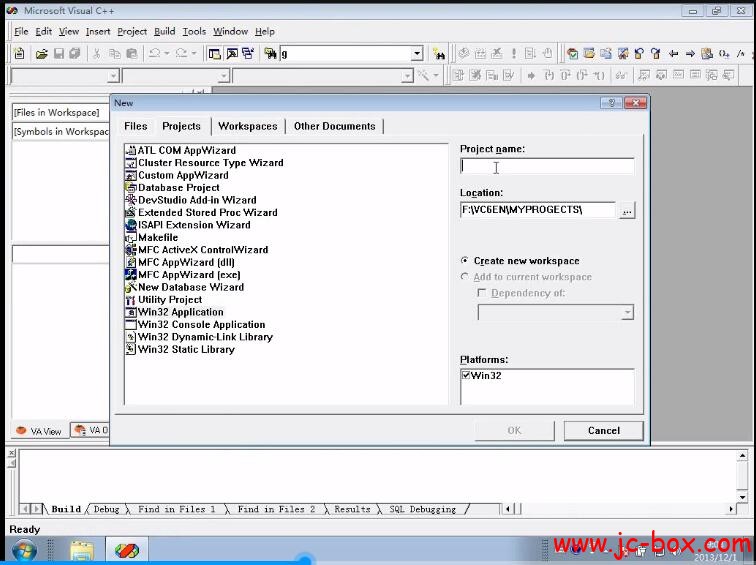The image size is (756, 565).
Task: Click the Insert Breakpoint hand icon
Action: click(547, 54)
